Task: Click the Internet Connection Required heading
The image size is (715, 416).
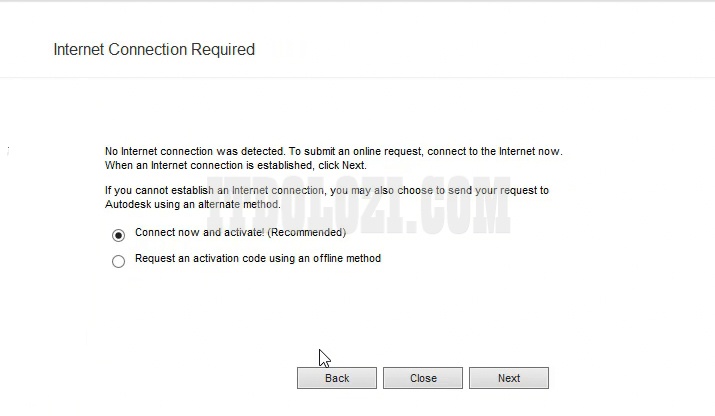Action: 154,49
